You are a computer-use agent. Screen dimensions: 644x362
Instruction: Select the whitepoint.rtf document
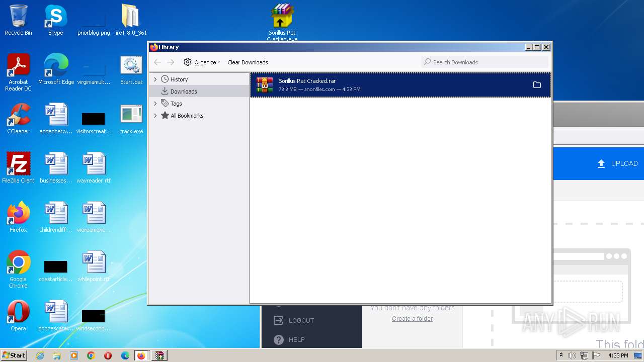tap(94, 266)
